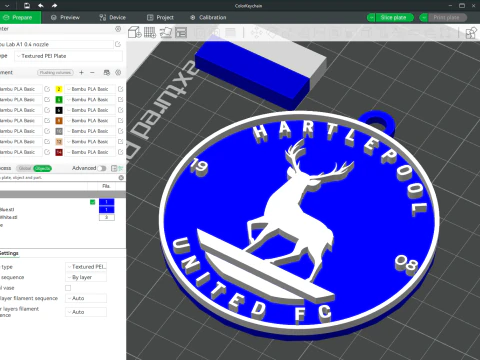
Task: Select the White.stl part in object list
Action: 8,217
